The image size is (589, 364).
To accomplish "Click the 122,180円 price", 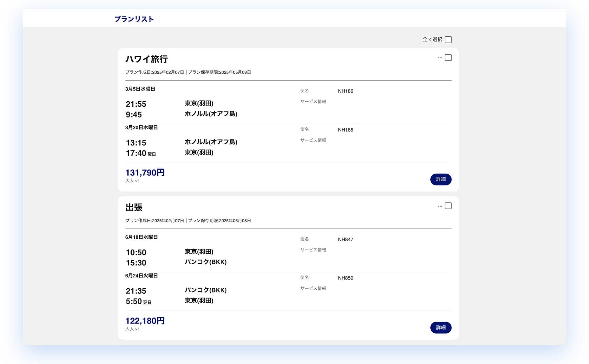I will coord(145,321).
